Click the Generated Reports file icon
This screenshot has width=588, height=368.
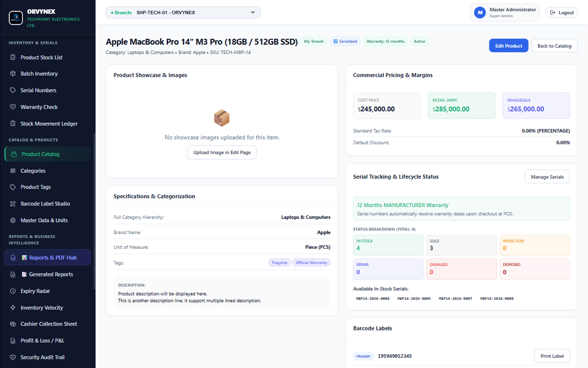[x=13, y=275]
